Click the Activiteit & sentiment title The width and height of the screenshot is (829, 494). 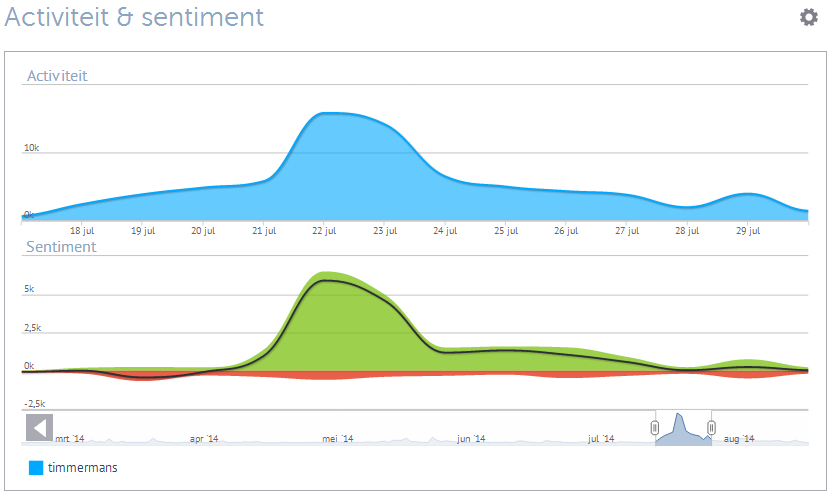pyautogui.click(x=134, y=17)
